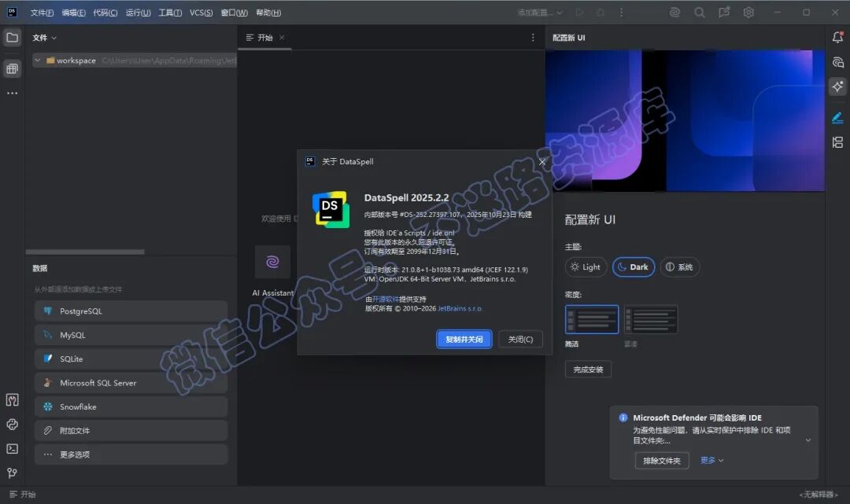Click the 关闭(C) button
The image size is (850, 504).
520,340
